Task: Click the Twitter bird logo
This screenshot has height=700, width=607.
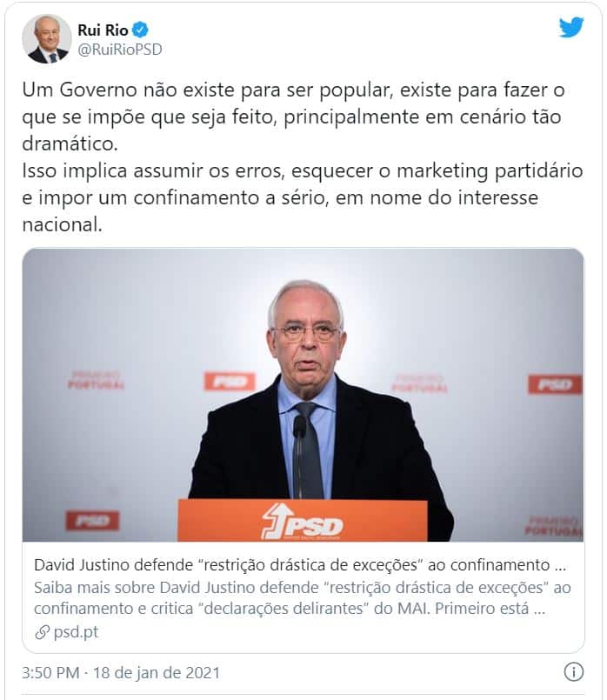Action: tap(571, 27)
